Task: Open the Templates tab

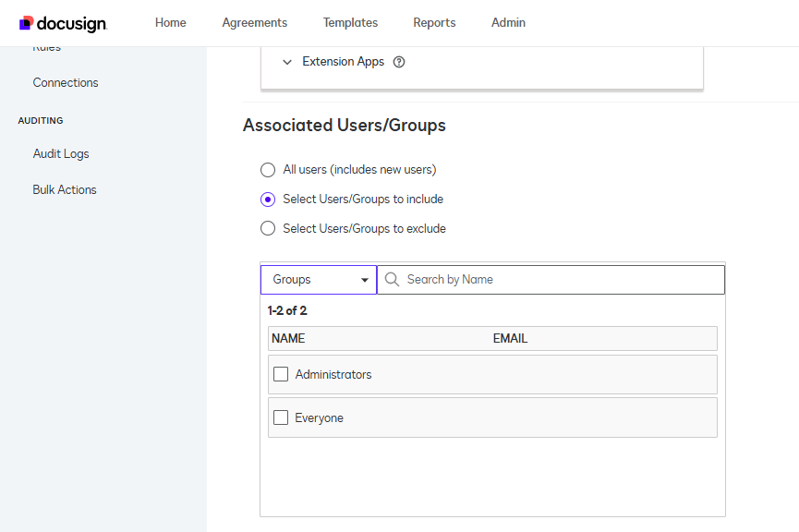Action: (x=351, y=23)
